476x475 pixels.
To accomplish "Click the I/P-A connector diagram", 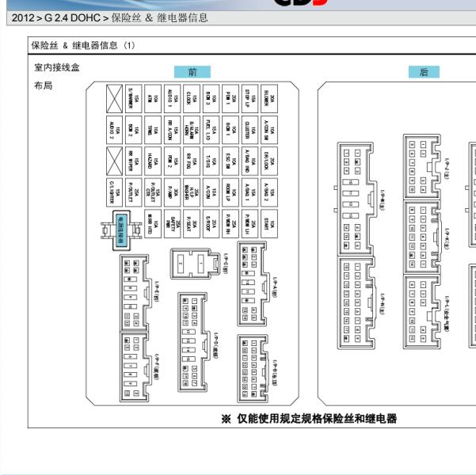I will (x=253, y=283).
